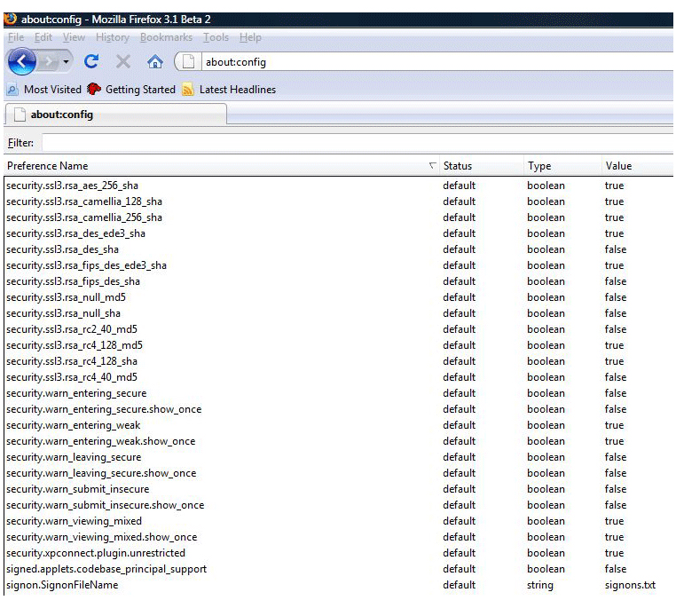Click the Forward navigation arrow
The width and height of the screenshot is (676, 616).
point(50,62)
